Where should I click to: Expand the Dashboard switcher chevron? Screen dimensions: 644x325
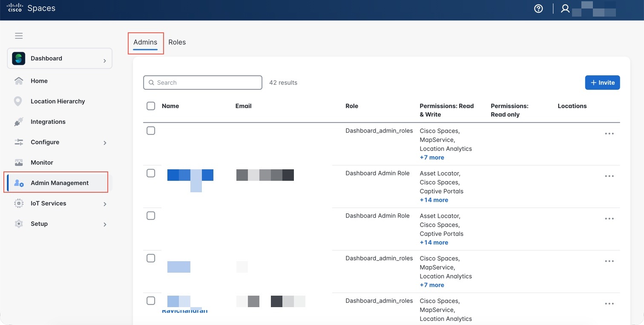coord(105,61)
